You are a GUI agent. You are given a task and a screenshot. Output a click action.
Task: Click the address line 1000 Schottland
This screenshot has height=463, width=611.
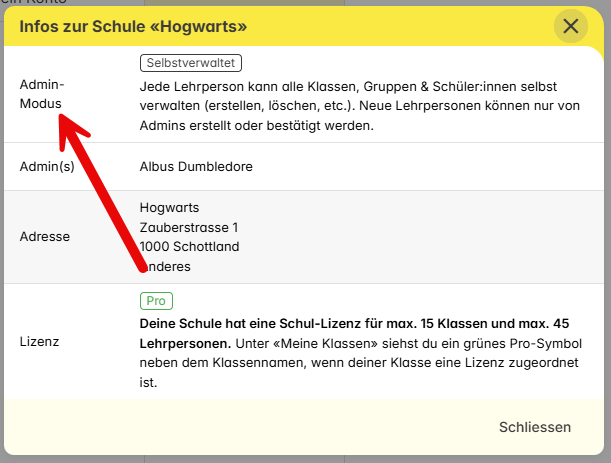click(x=189, y=247)
